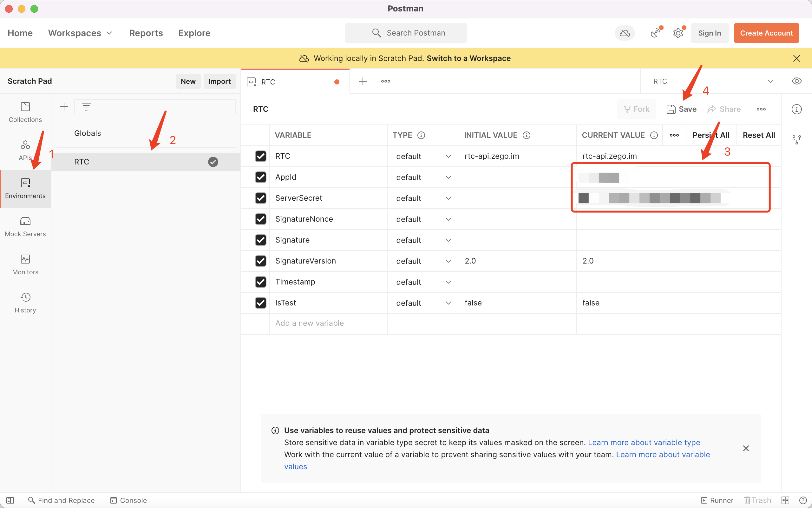The height and width of the screenshot is (508, 812).
Task: Open a new tab with plus icon
Action: [x=363, y=81]
